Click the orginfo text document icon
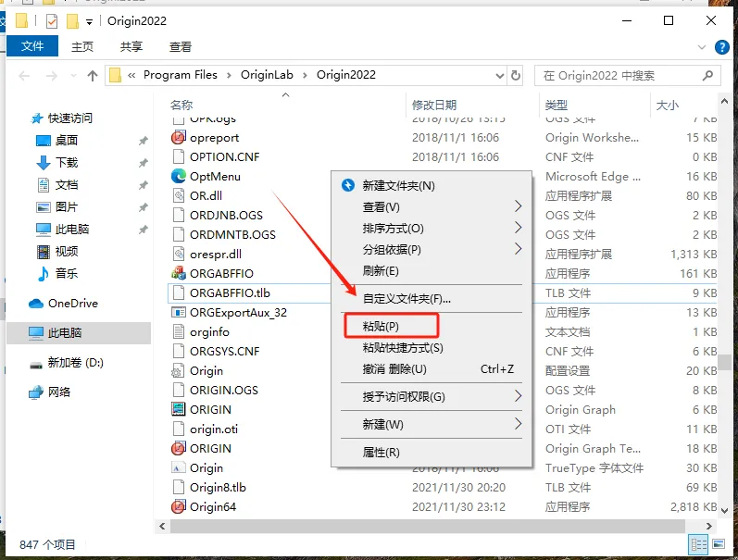The width and height of the screenshot is (738, 560). (x=179, y=331)
